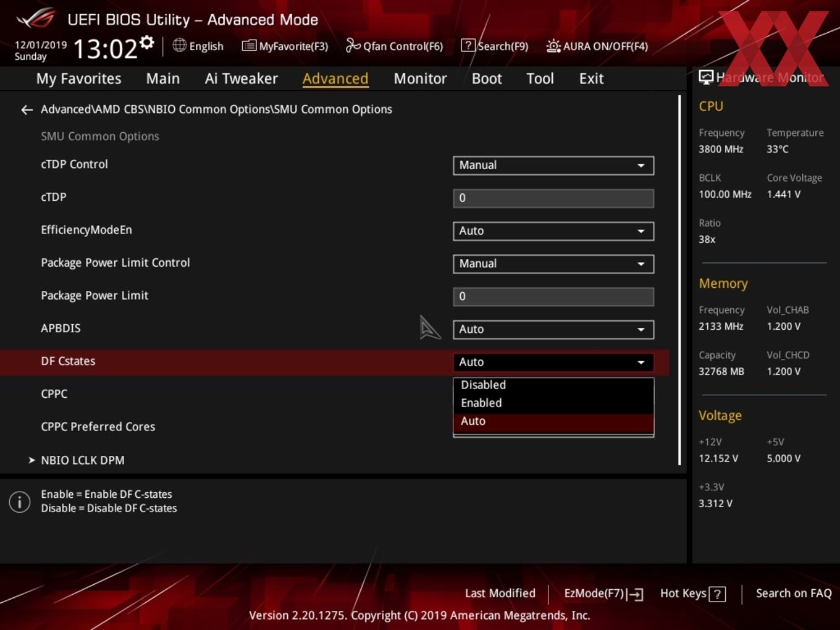Click the 2133 MHz memory frequency value
The width and height of the screenshot is (840, 630).
coord(721,326)
